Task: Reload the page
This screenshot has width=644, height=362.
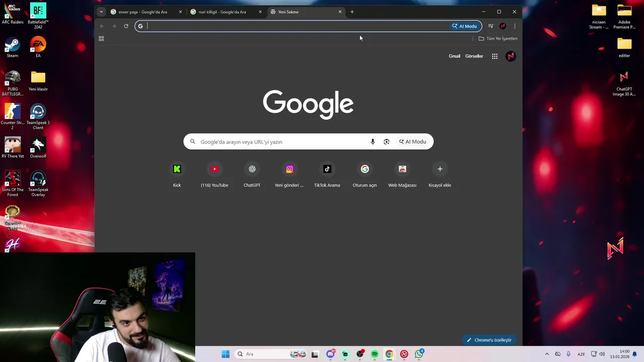Action: point(126,26)
